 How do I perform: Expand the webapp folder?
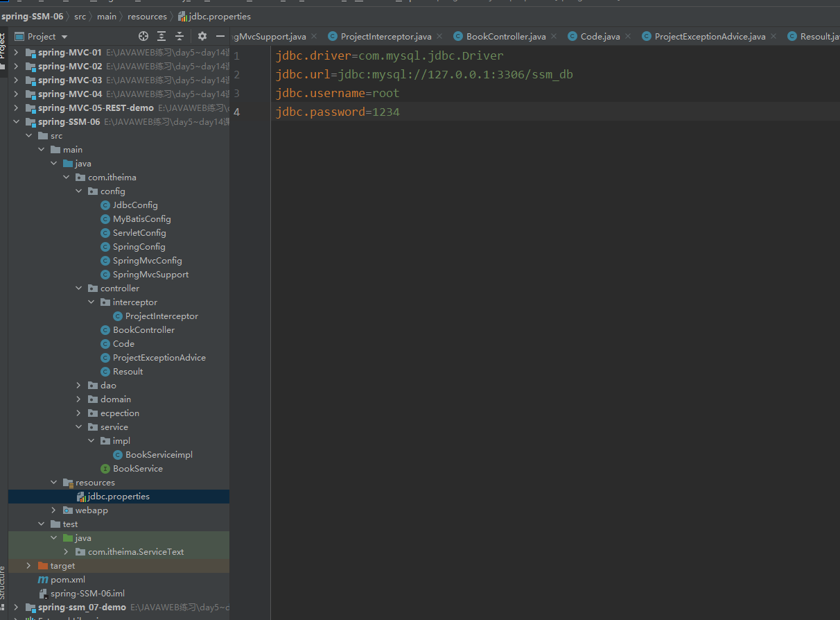click(54, 510)
